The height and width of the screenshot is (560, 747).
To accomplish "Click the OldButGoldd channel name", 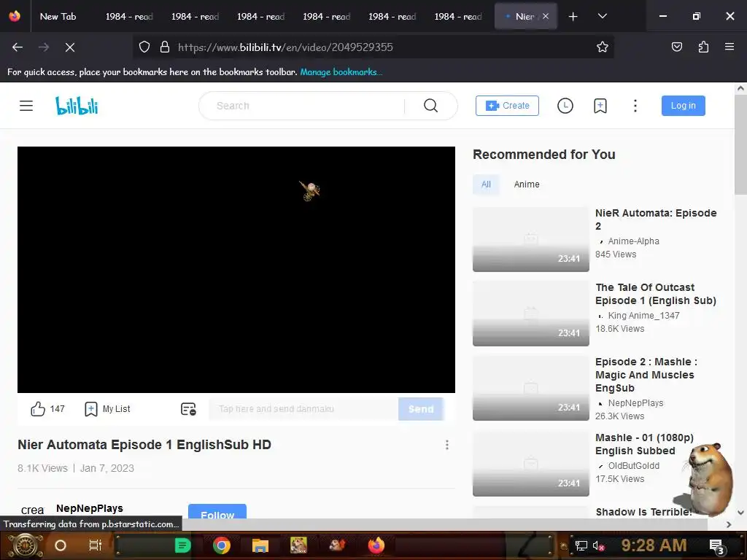I will tap(634, 466).
